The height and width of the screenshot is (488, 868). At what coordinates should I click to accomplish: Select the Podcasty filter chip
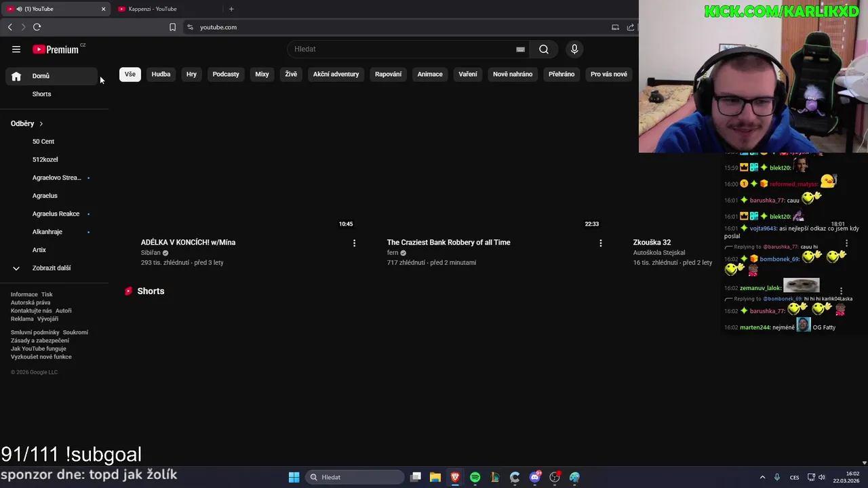coord(226,74)
